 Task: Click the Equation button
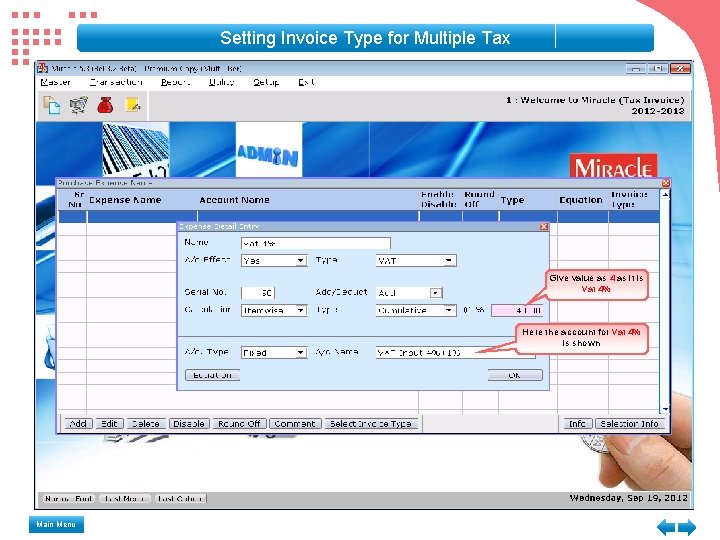212,375
